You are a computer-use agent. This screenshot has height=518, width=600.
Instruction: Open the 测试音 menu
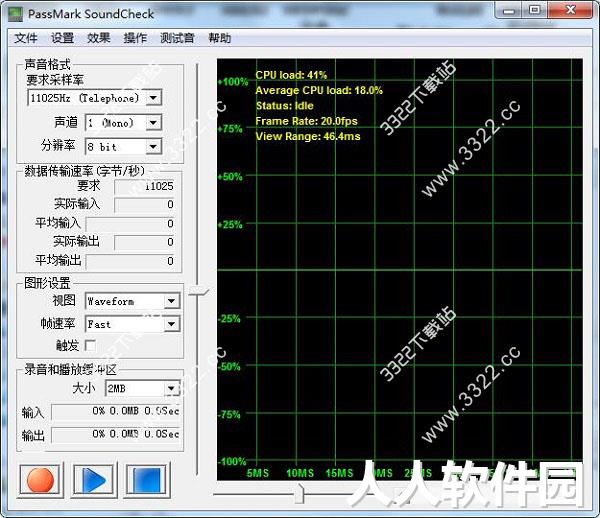[177, 38]
